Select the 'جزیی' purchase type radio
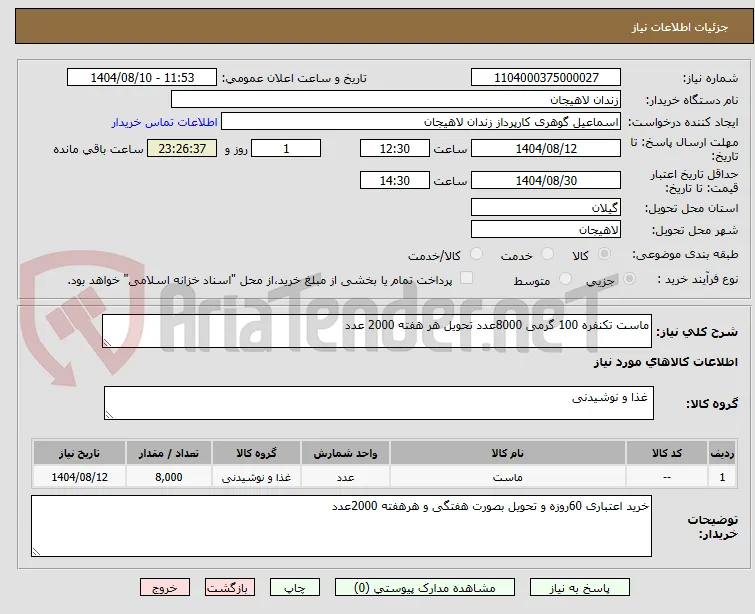 tap(629, 279)
